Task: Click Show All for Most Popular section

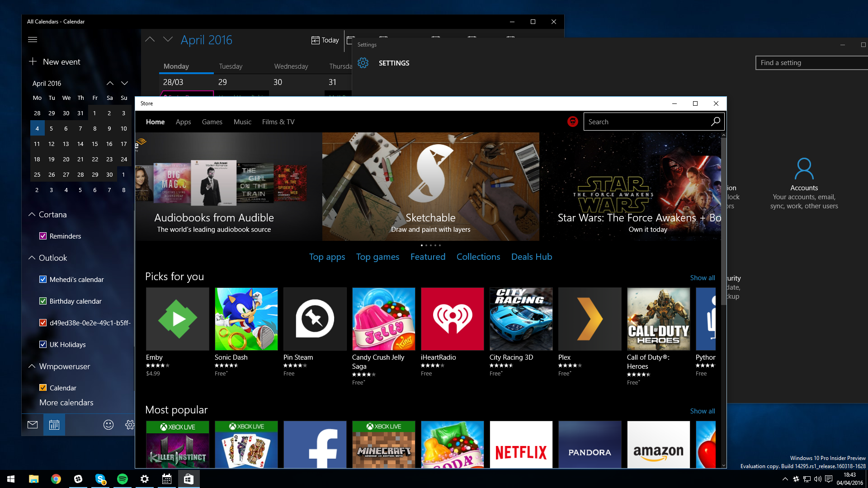Action: point(702,410)
